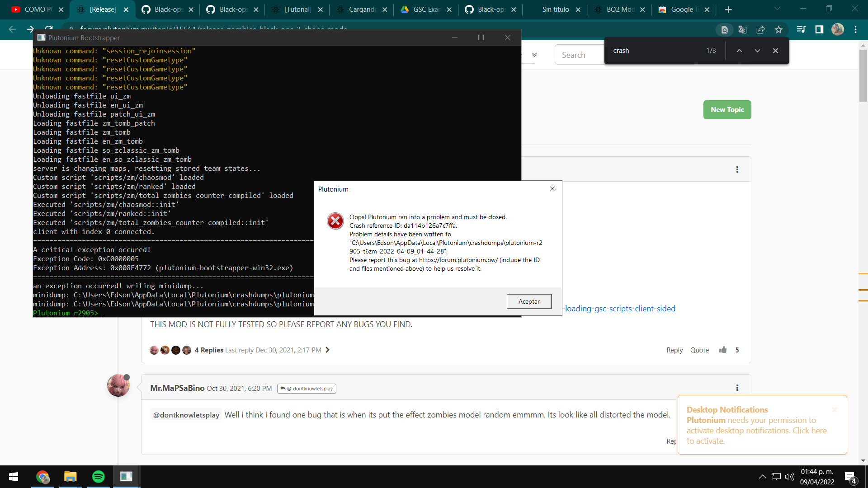Click the forum Search field
868x488 pixels.
pos(580,55)
